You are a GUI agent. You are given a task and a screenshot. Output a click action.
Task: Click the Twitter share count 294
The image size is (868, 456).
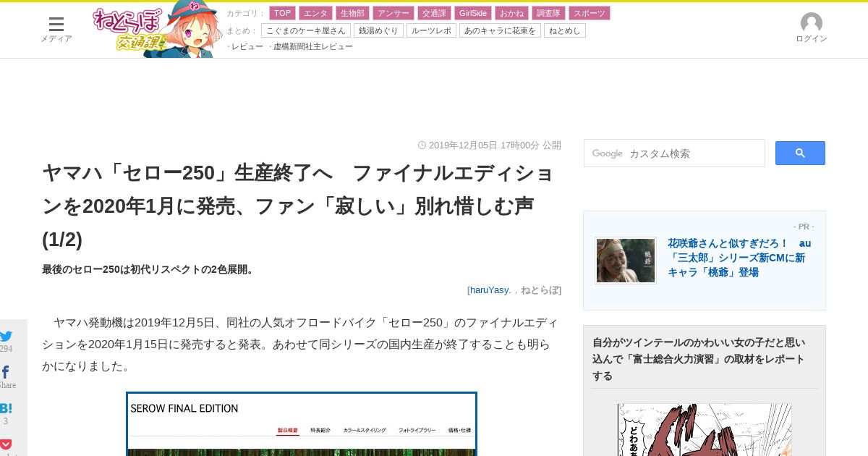click(6, 349)
